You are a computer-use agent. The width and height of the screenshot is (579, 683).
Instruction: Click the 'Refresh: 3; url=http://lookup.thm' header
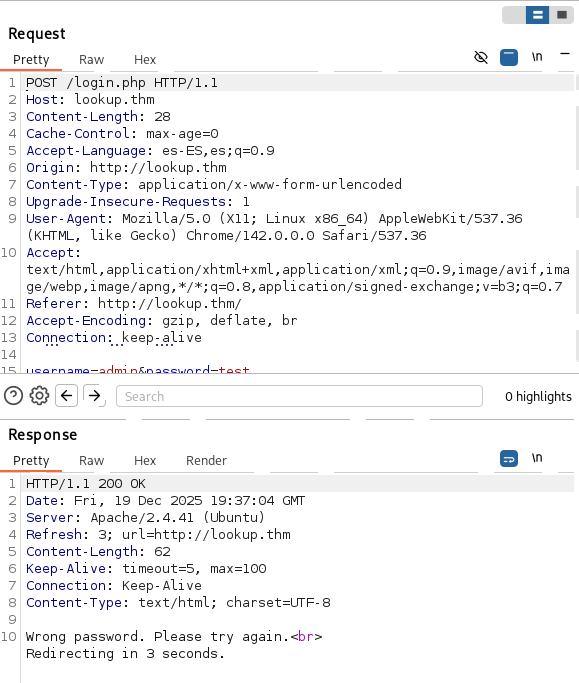[x=158, y=535]
